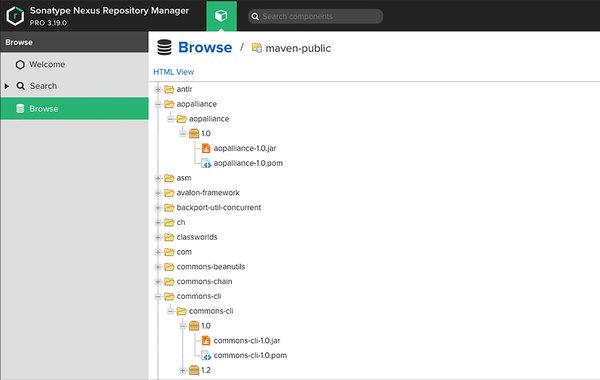This screenshot has height=380, width=600.
Task: Expand the Search sidebar arrow
Action: click(7, 86)
